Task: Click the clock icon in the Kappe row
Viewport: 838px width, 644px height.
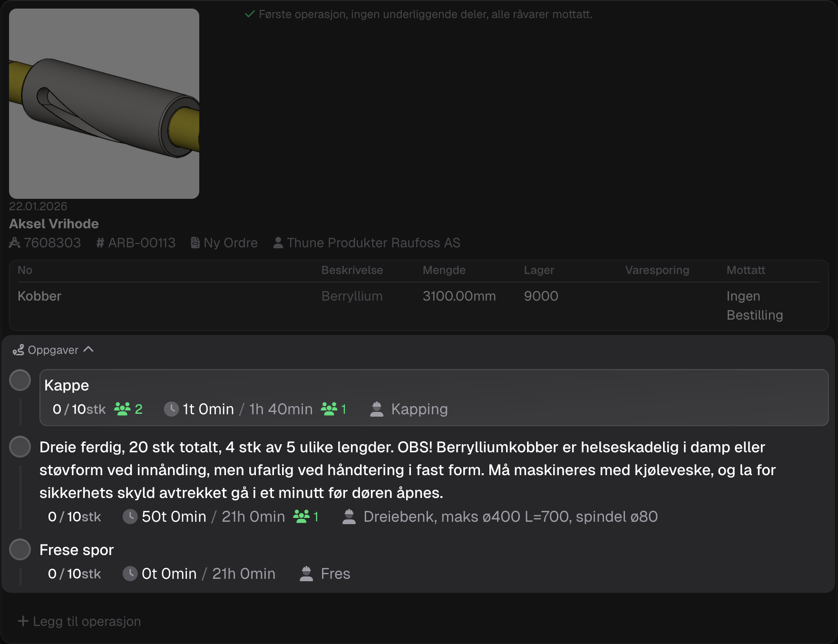Action: tap(171, 409)
